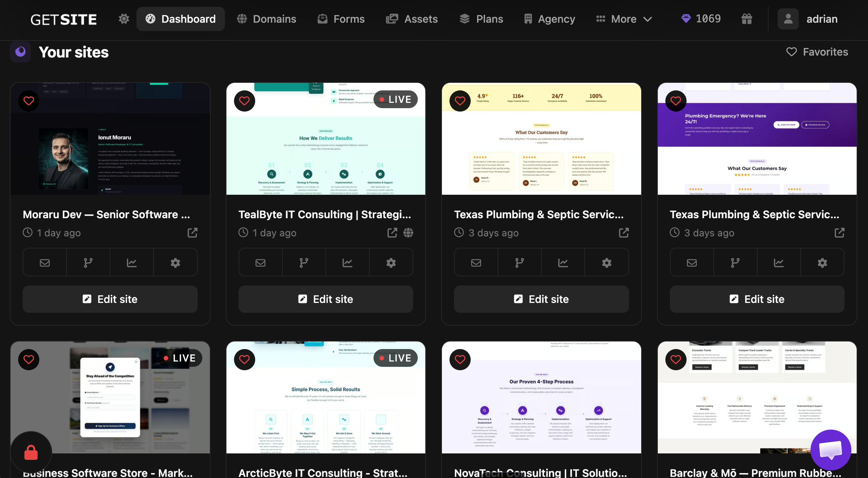The image size is (868, 478).
Task: Open version history on Texas Plumbing card
Action: coord(519,262)
